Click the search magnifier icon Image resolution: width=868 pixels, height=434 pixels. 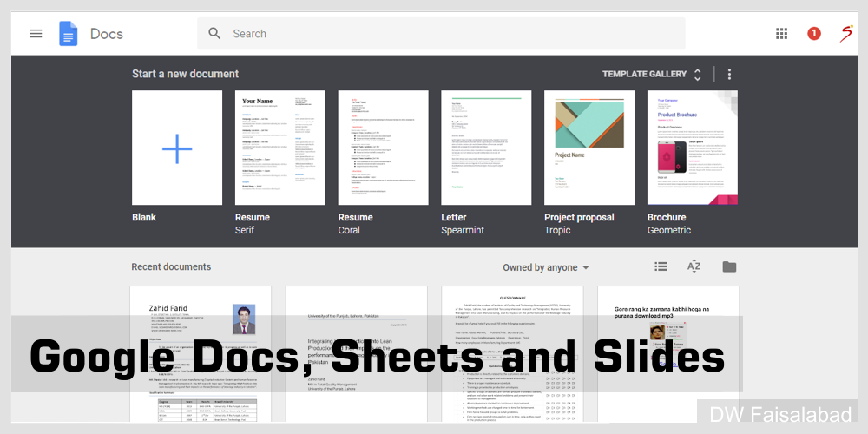pos(214,33)
